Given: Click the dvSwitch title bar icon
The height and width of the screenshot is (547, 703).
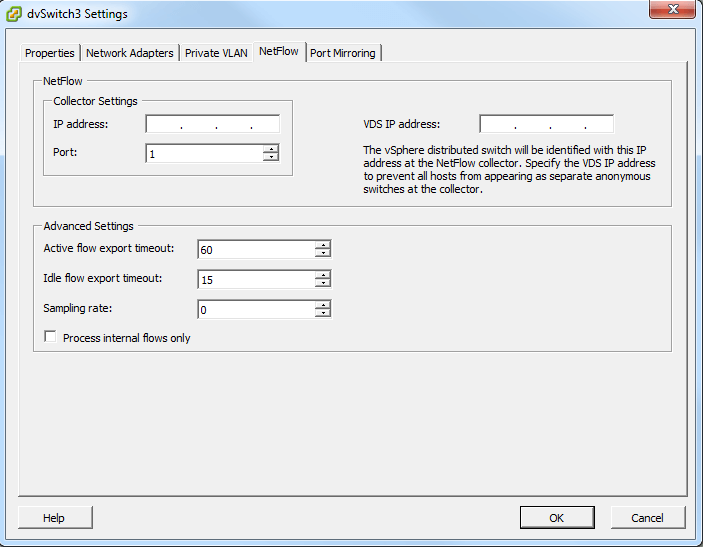Looking at the screenshot, I should pos(13,14).
